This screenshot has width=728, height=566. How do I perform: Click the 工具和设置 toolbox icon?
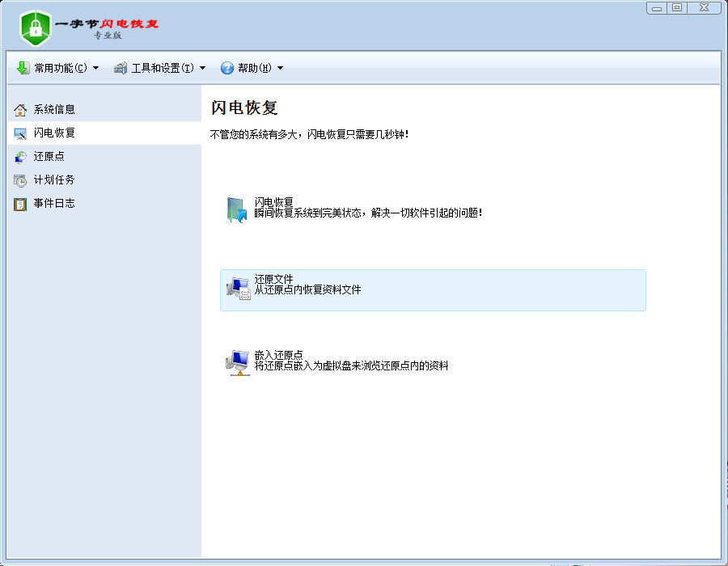[x=121, y=68]
